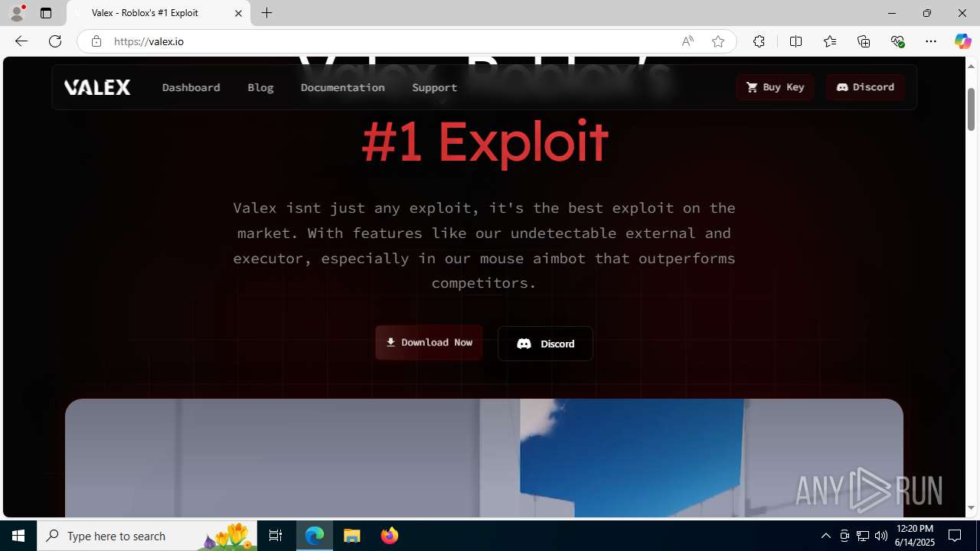The width and height of the screenshot is (980, 551).
Task: Click the Discord button in the header
Action: pos(865,87)
